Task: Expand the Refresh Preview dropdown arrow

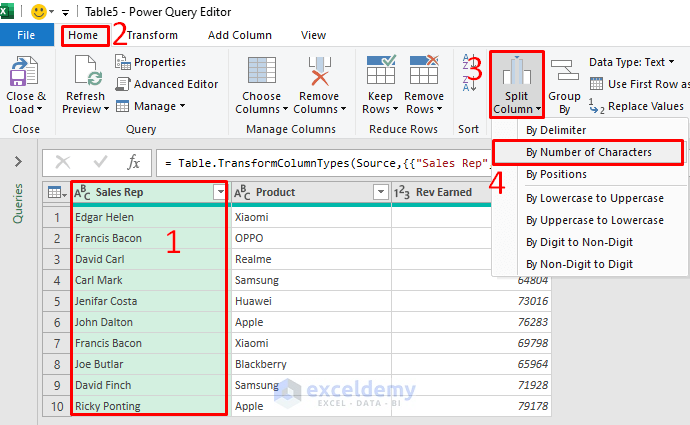Action: 106,109
